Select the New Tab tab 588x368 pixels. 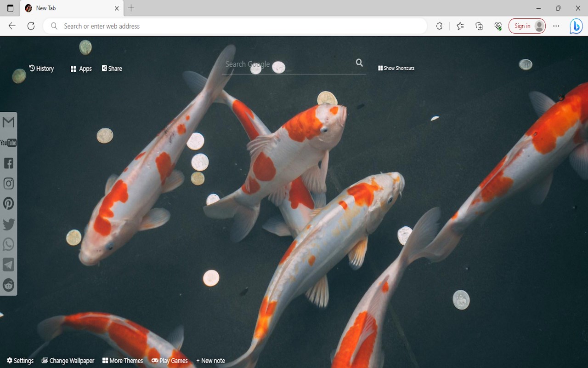[x=72, y=8]
